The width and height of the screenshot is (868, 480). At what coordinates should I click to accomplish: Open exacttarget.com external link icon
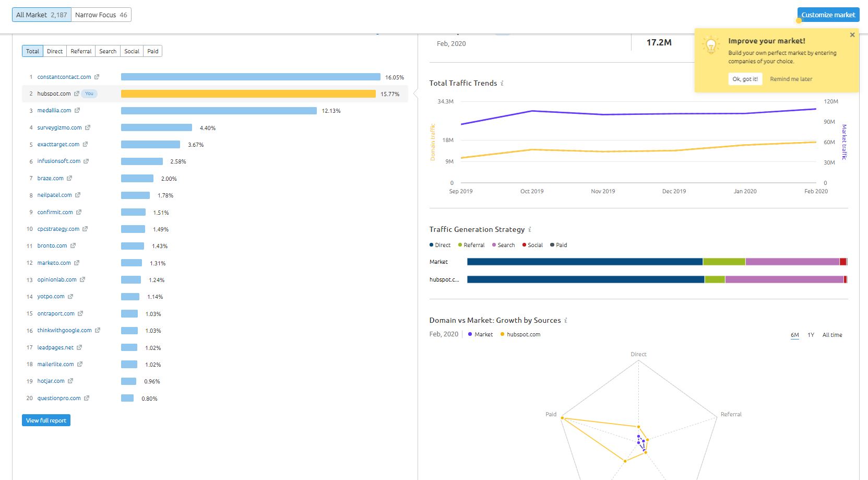pos(85,144)
